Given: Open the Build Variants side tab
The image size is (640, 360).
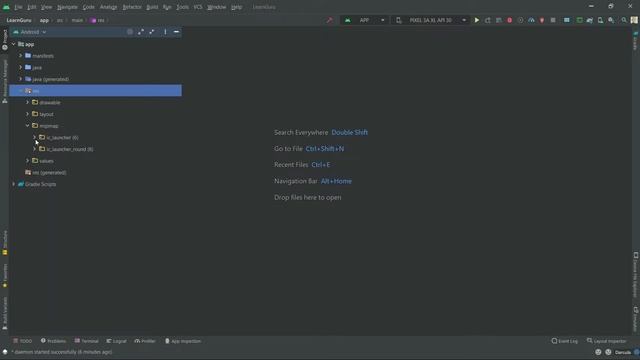Looking at the screenshot, I should [5, 313].
